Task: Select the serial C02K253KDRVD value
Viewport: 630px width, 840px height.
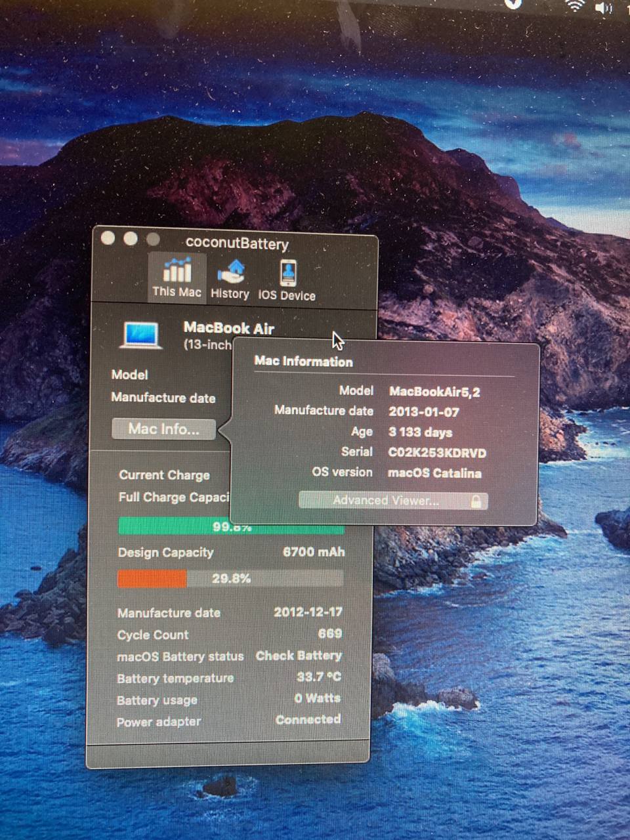Action: click(x=437, y=453)
